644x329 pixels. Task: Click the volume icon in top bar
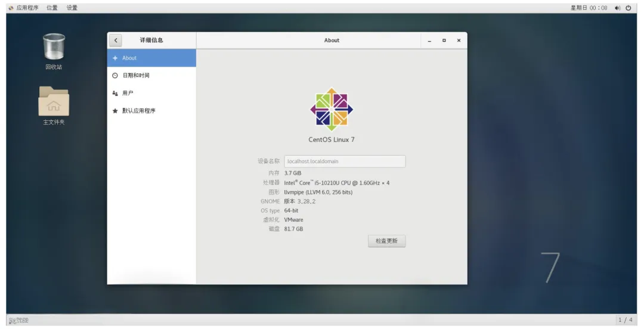click(x=617, y=8)
